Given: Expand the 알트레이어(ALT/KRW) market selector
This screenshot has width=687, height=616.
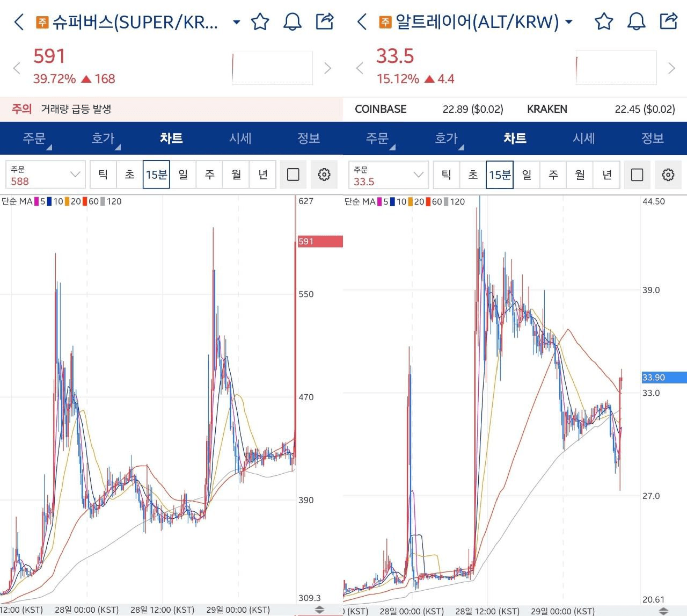Looking at the screenshot, I should coord(569,23).
